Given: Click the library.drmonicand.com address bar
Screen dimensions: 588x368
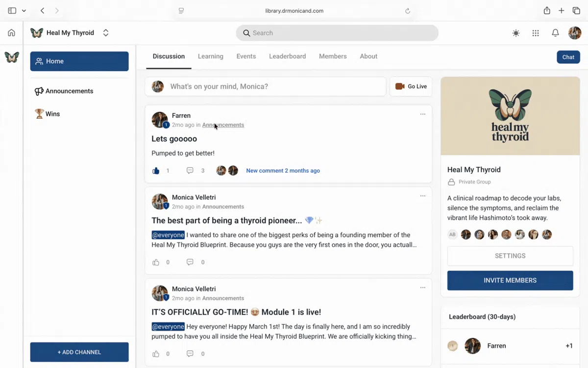Looking at the screenshot, I should tap(294, 11).
